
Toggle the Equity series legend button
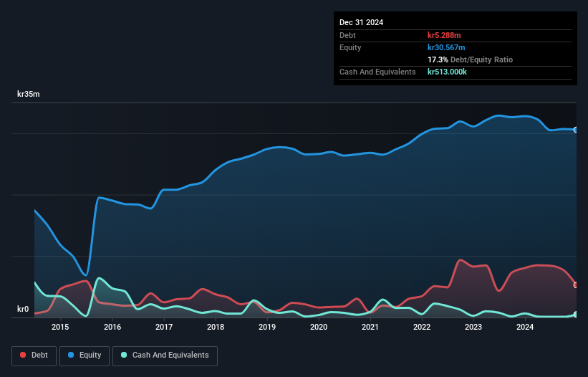coord(85,355)
